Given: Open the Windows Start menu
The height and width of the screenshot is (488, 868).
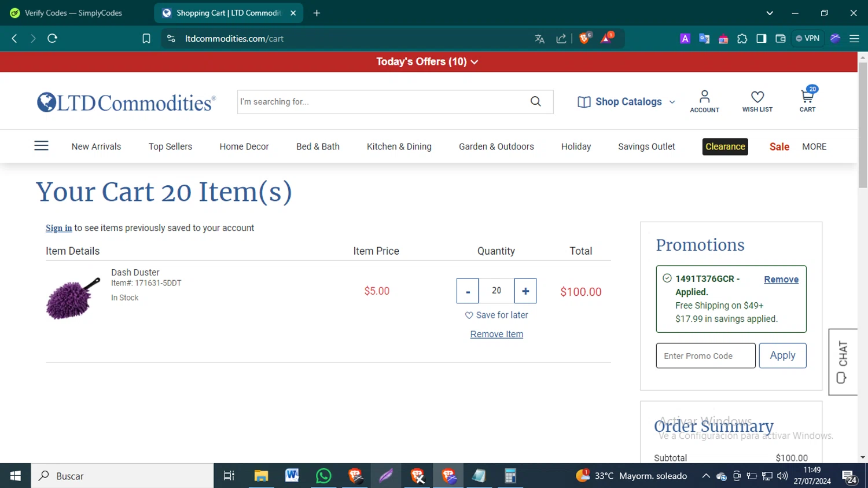Looking at the screenshot, I should click(x=15, y=476).
